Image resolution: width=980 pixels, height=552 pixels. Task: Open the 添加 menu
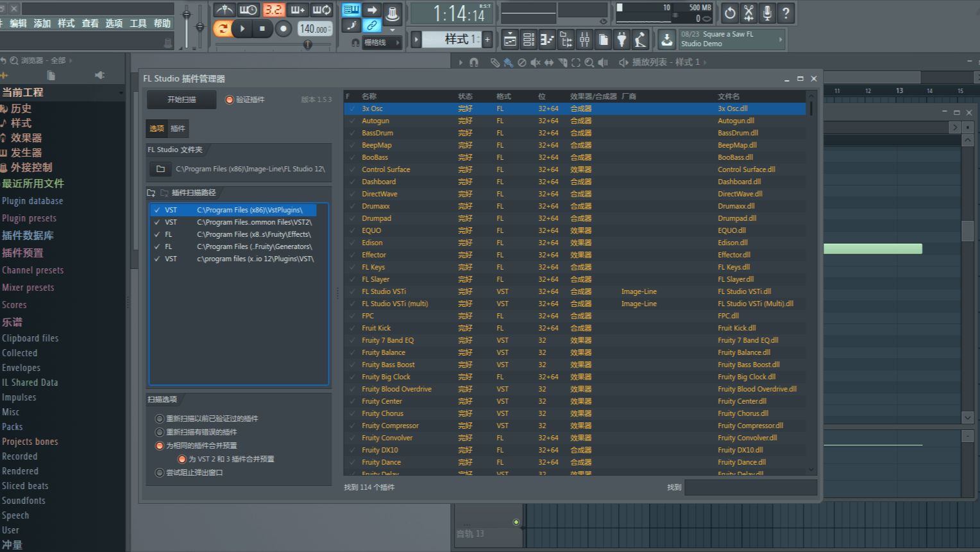coord(42,23)
